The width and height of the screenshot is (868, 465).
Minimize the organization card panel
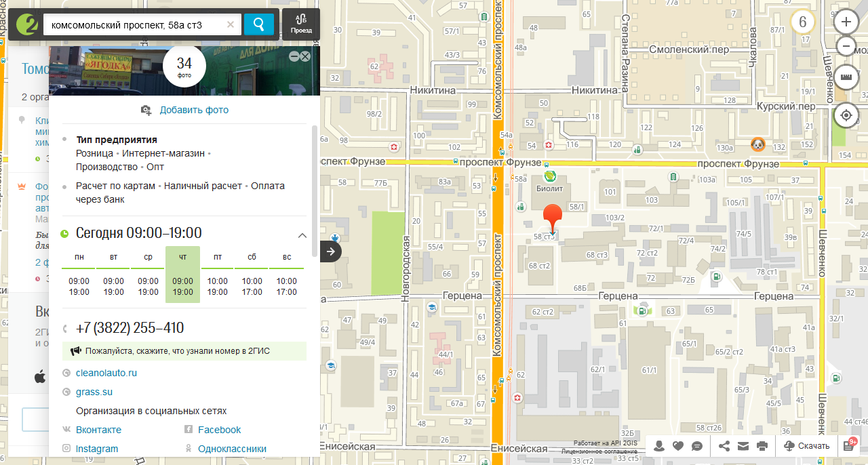(x=294, y=57)
